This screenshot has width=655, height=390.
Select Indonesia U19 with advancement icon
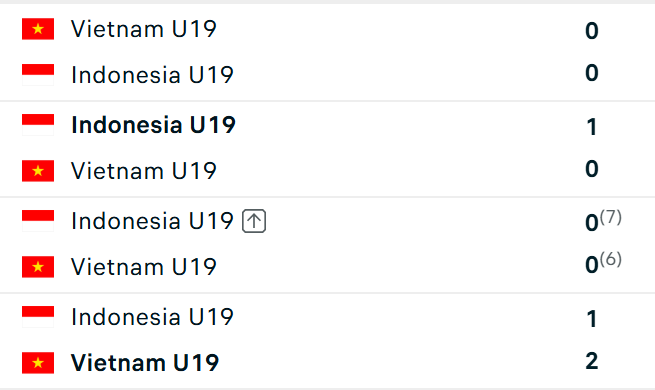152,221
